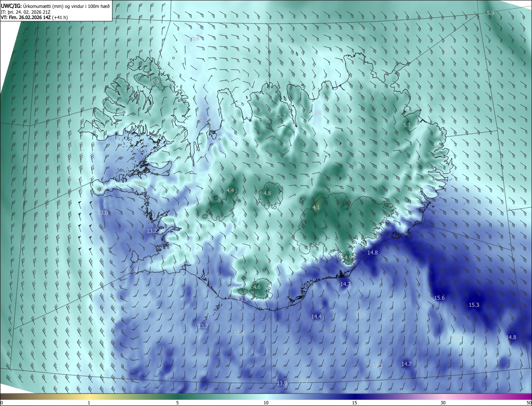Click the 15 tick on the colour scale

click(x=355, y=403)
